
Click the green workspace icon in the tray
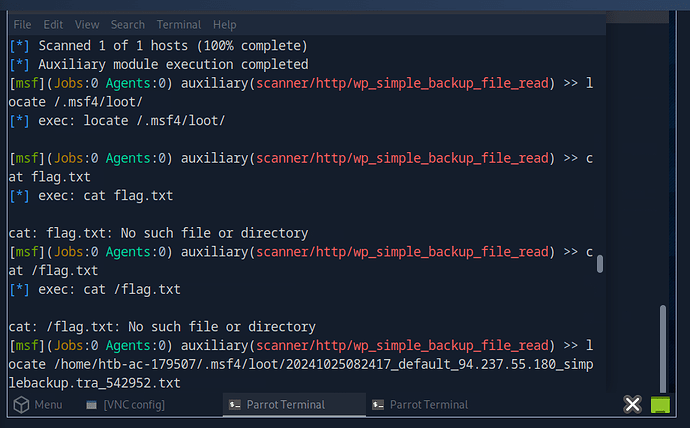click(x=660, y=404)
